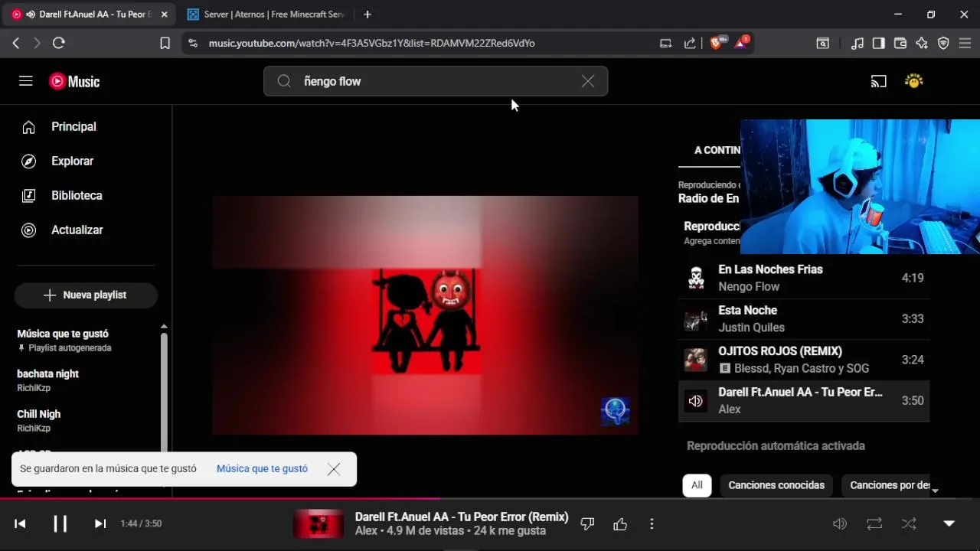Open the Brave Shields lion icon
The width and height of the screenshot is (980, 551).
click(x=717, y=44)
